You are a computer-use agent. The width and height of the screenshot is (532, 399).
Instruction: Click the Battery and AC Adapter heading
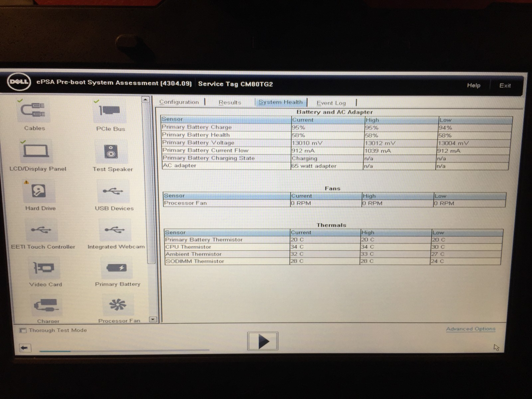[334, 112]
